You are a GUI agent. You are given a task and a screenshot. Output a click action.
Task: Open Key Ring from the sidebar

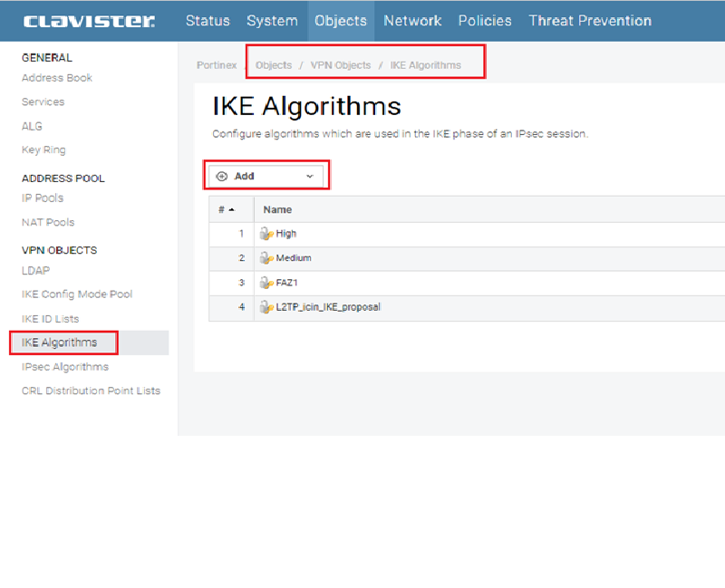tap(43, 150)
